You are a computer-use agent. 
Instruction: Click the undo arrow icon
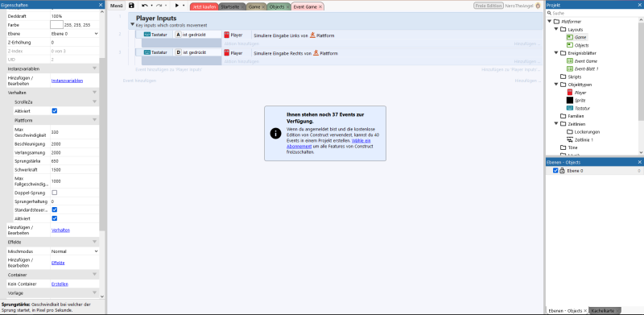[145, 6]
